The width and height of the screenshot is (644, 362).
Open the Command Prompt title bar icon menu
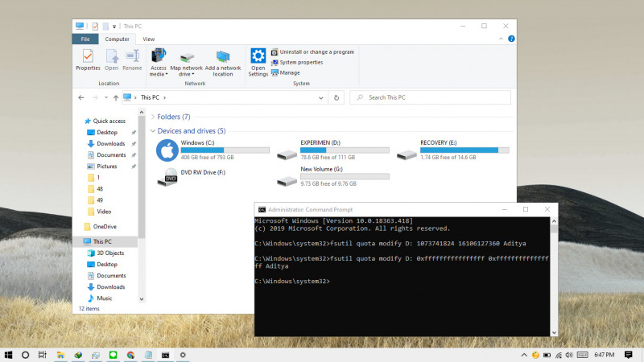pyautogui.click(x=262, y=210)
